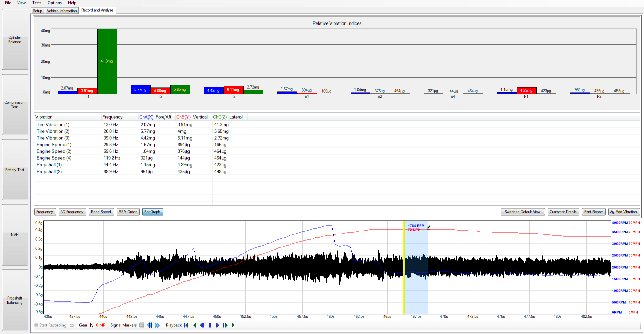Open the Options menu
Screen dimensions: 644x334
(x=54, y=3)
